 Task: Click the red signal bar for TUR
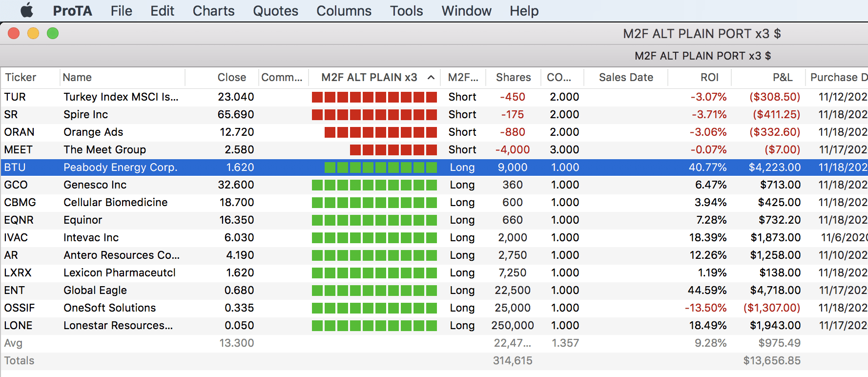374,97
